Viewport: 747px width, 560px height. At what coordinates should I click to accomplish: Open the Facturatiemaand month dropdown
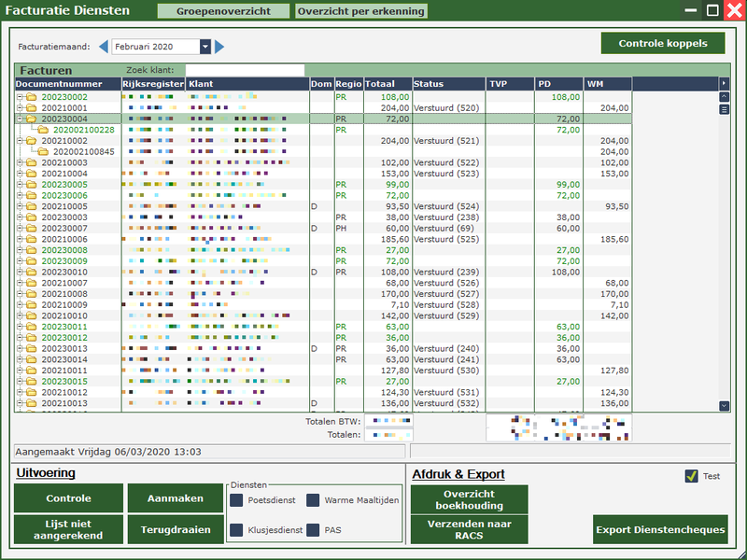click(204, 47)
